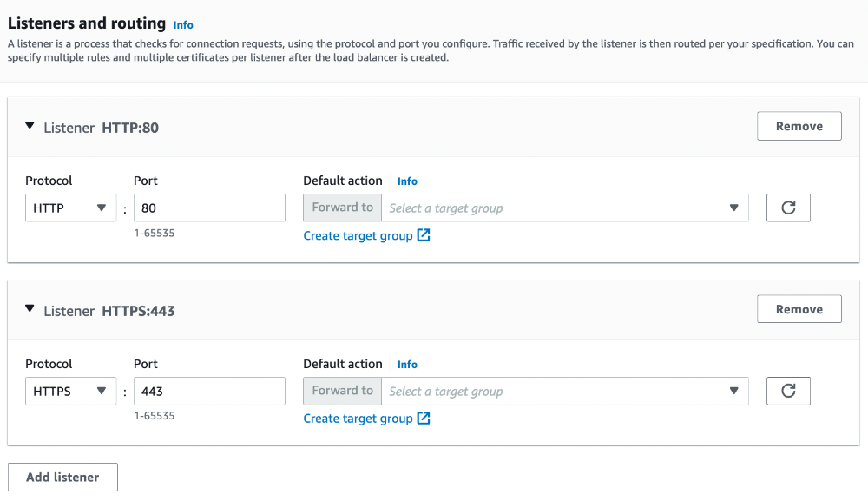This screenshot has height=501, width=868.
Task: Focus the port field containing 443
Action: click(x=209, y=391)
